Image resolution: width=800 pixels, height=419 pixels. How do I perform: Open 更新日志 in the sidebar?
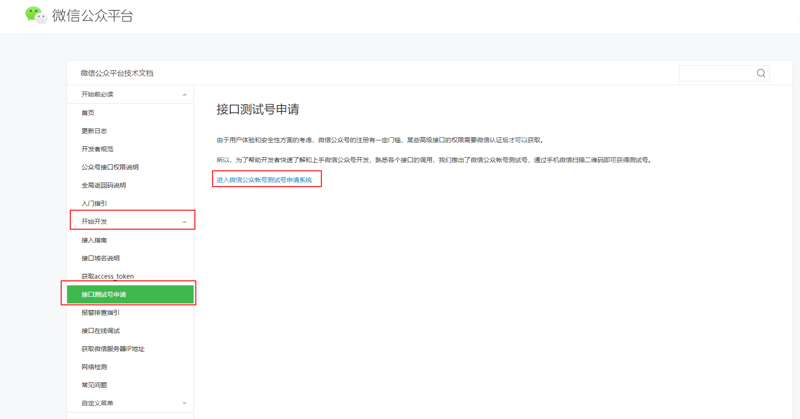click(x=94, y=131)
